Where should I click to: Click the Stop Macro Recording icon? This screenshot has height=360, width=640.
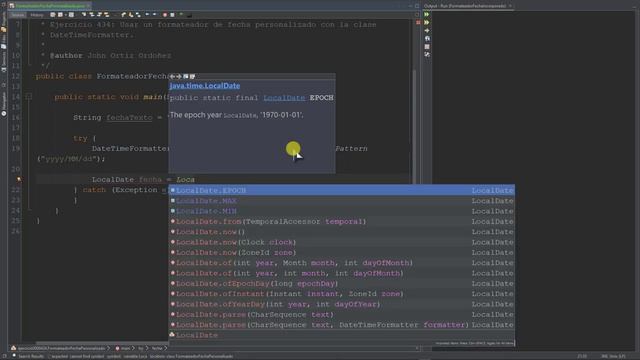(172, 15)
